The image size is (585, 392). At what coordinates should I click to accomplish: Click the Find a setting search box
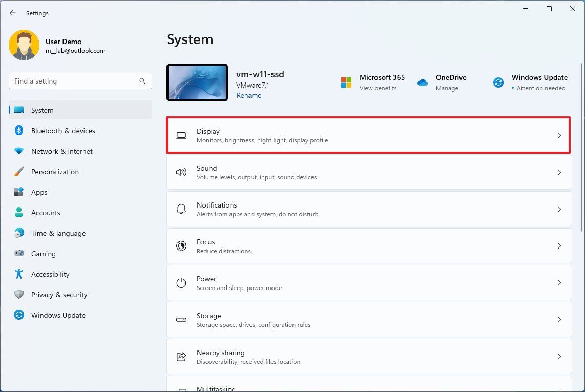74,81
